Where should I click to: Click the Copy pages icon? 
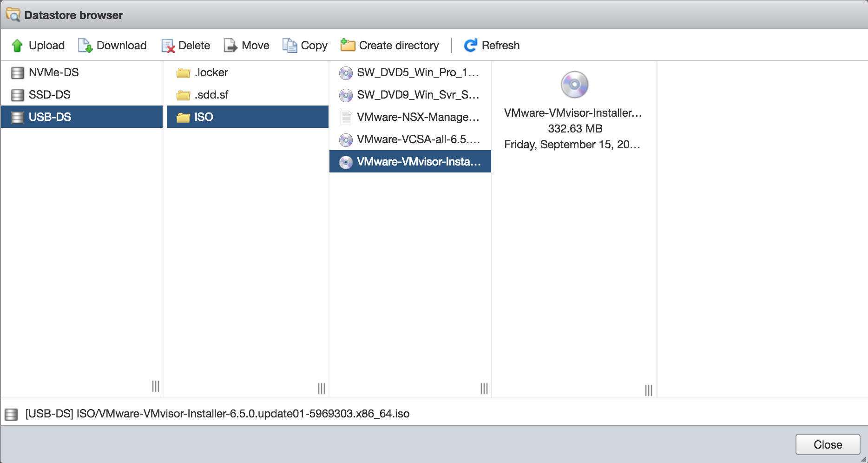click(289, 46)
